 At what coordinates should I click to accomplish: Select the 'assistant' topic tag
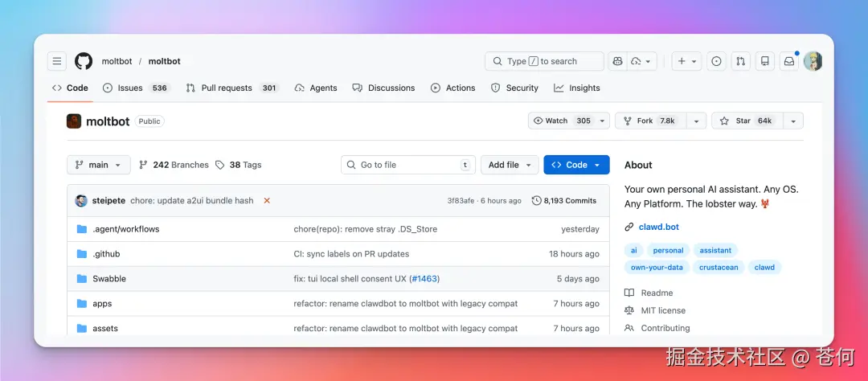click(x=715, y=250)
